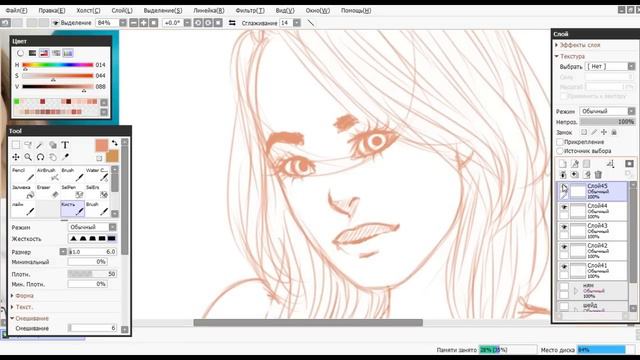Create a new layer
The image size is (640, 360).
(x=562, y=164)
